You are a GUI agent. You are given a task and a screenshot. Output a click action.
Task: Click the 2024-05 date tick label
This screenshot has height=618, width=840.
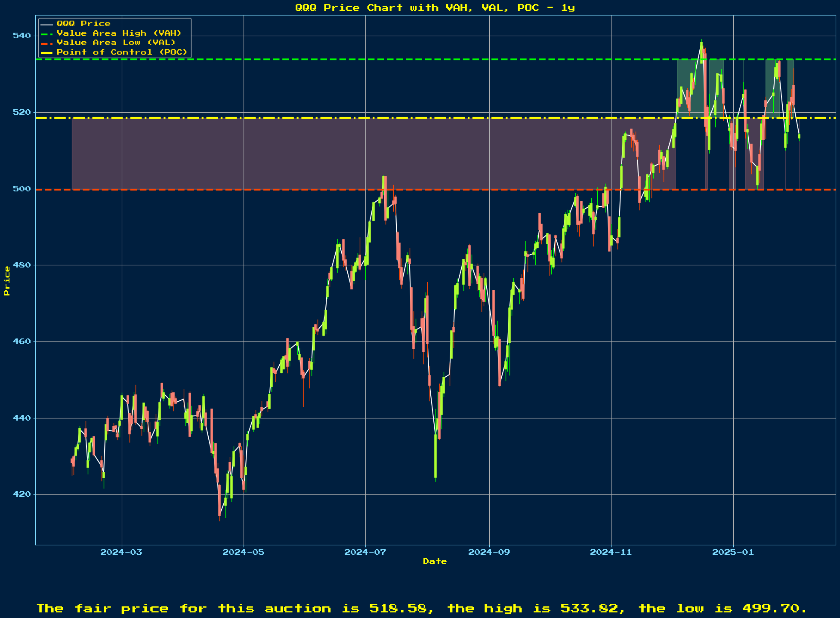[x=243, y=552]
